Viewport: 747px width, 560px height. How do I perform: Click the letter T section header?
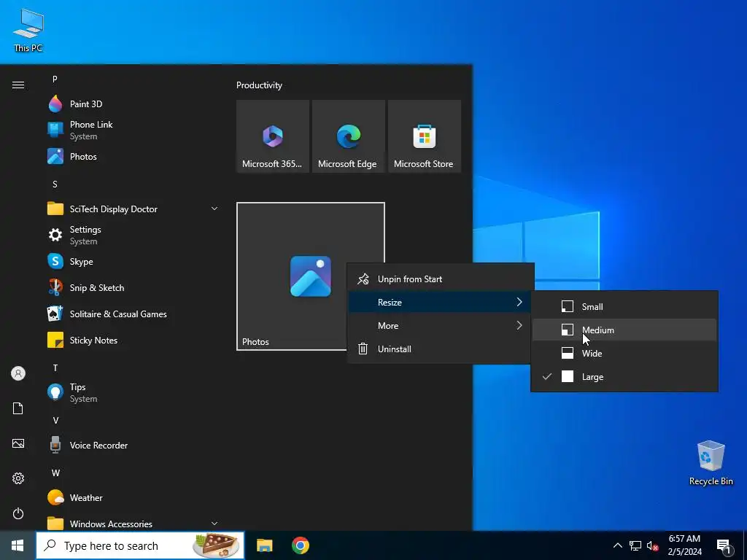tap(55, 368)
